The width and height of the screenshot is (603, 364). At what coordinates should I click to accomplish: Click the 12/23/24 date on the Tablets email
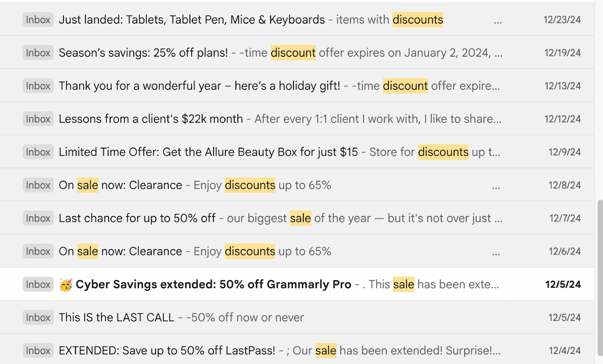(562, 20)
